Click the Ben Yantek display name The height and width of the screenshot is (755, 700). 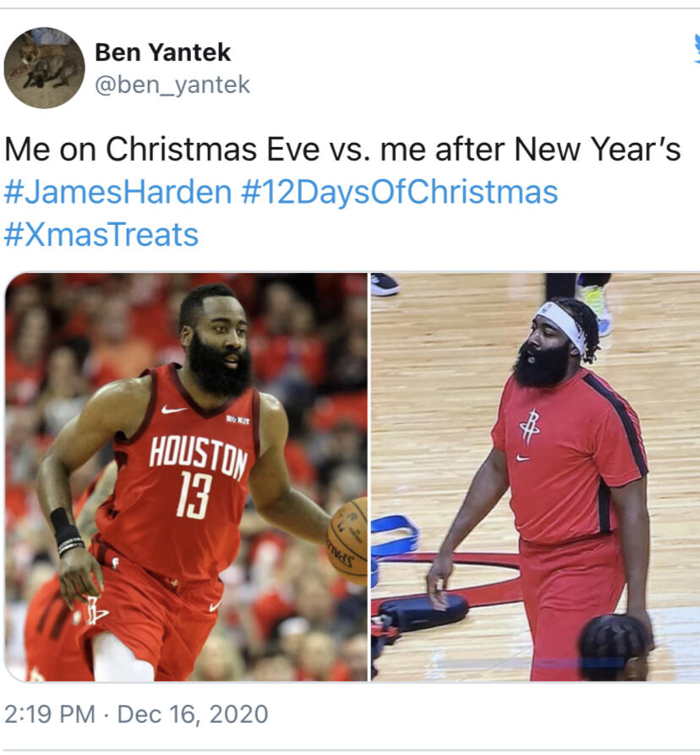[x=162, y=52]
